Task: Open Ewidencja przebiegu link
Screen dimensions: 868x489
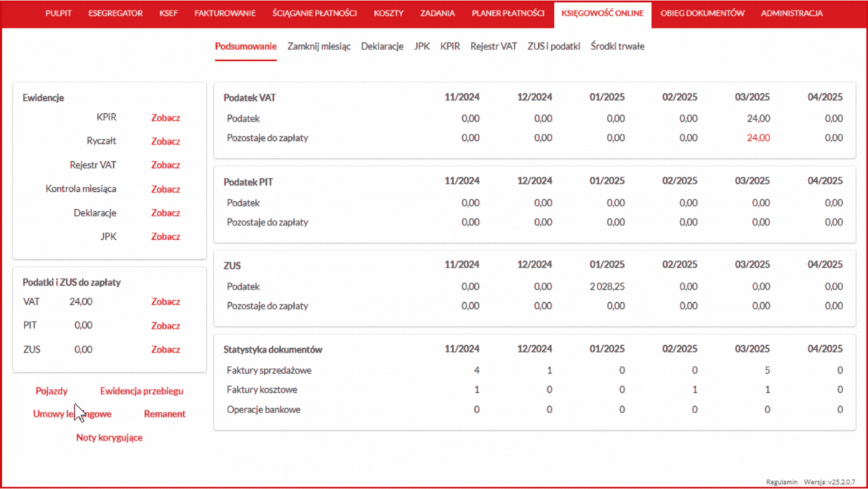Action: point(142,391)
